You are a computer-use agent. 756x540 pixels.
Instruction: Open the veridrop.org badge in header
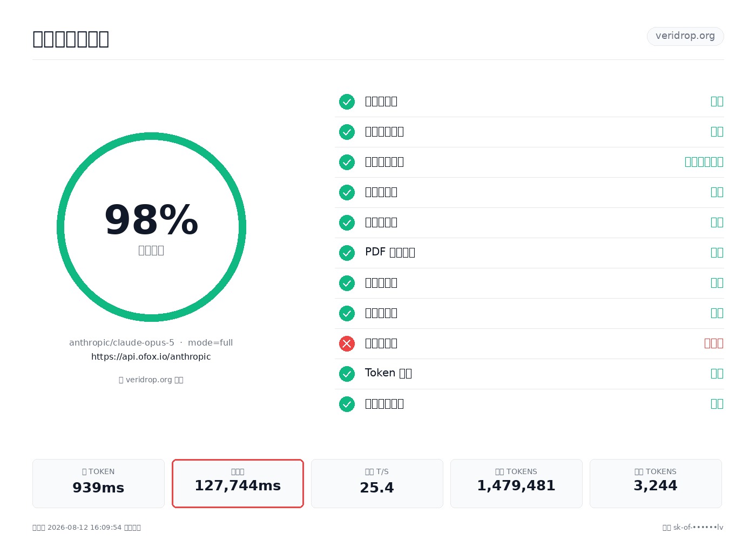685,36
